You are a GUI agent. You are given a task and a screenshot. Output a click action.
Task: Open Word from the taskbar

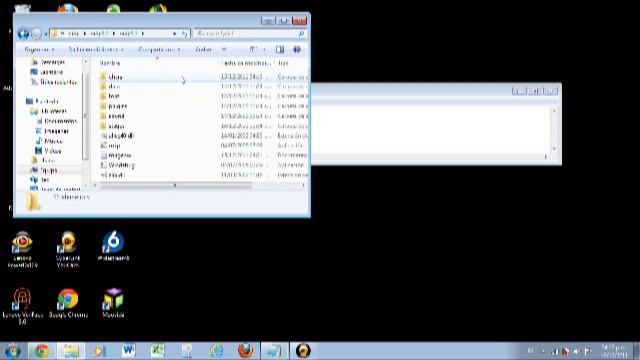tap(128, 351)
